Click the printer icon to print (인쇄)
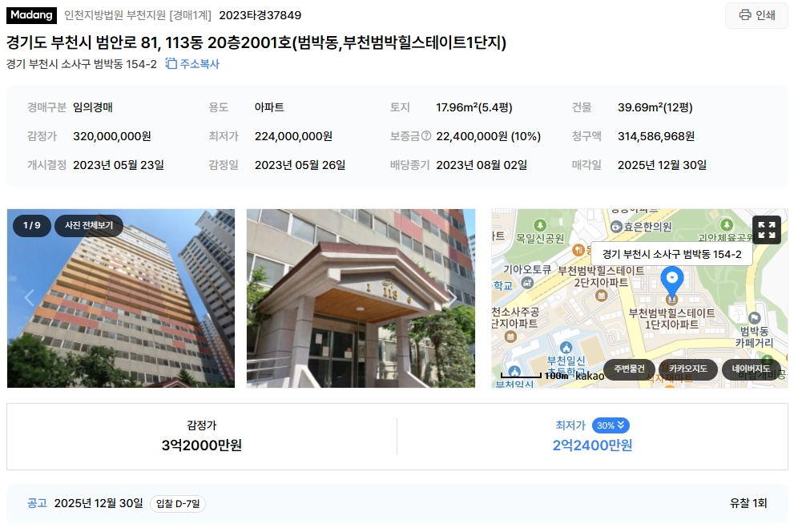 (x=745, y=14)
